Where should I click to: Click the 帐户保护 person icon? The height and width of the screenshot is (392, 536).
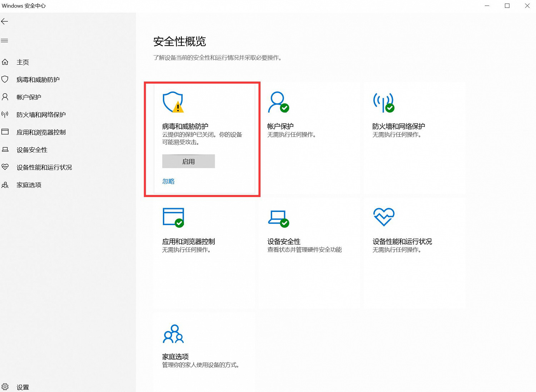278,102
